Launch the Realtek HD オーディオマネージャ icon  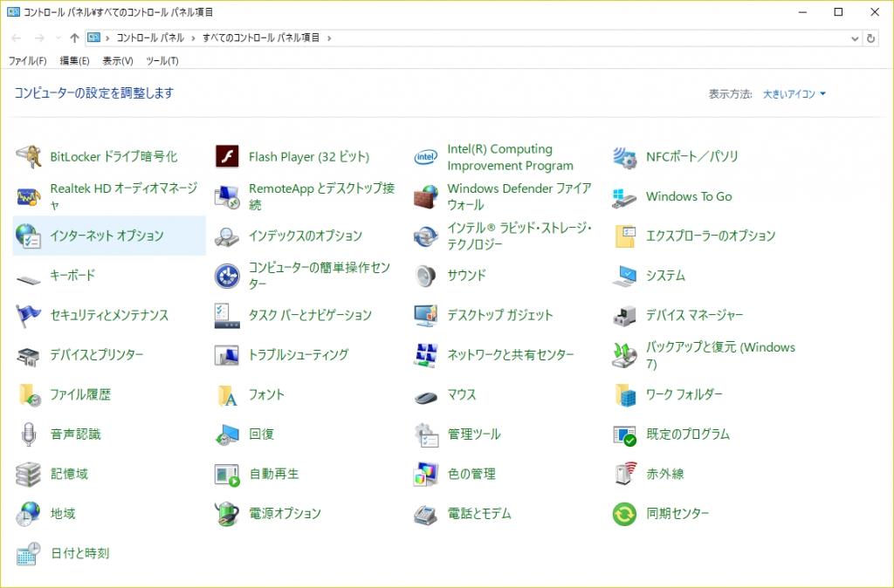(28, 196)
